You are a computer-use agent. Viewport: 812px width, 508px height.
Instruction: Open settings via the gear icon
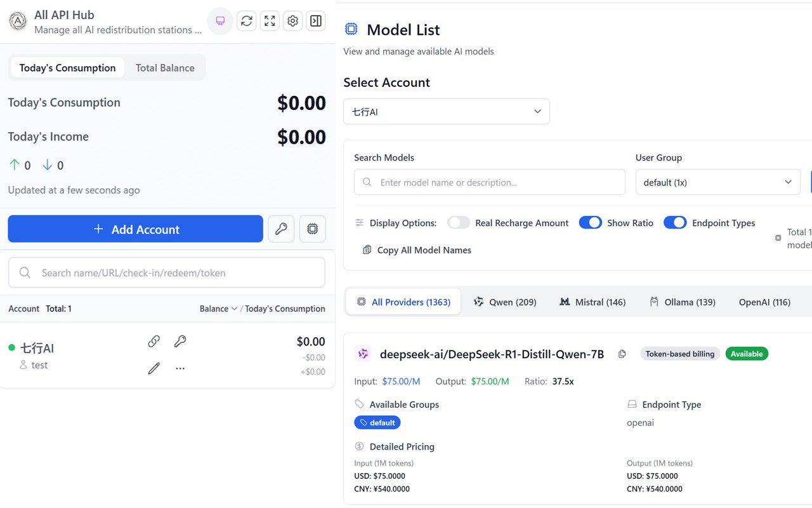point(292,21)
